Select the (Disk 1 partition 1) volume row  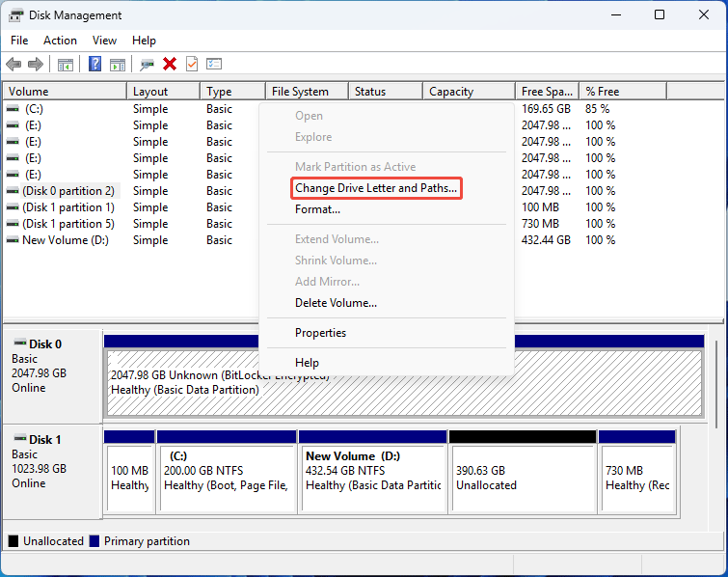(68, 207)
